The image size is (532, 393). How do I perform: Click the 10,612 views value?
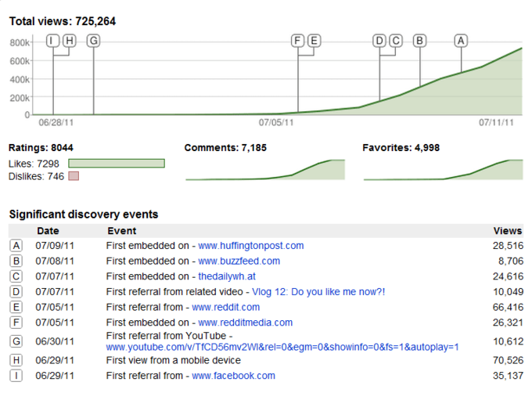tap(508, 341)
